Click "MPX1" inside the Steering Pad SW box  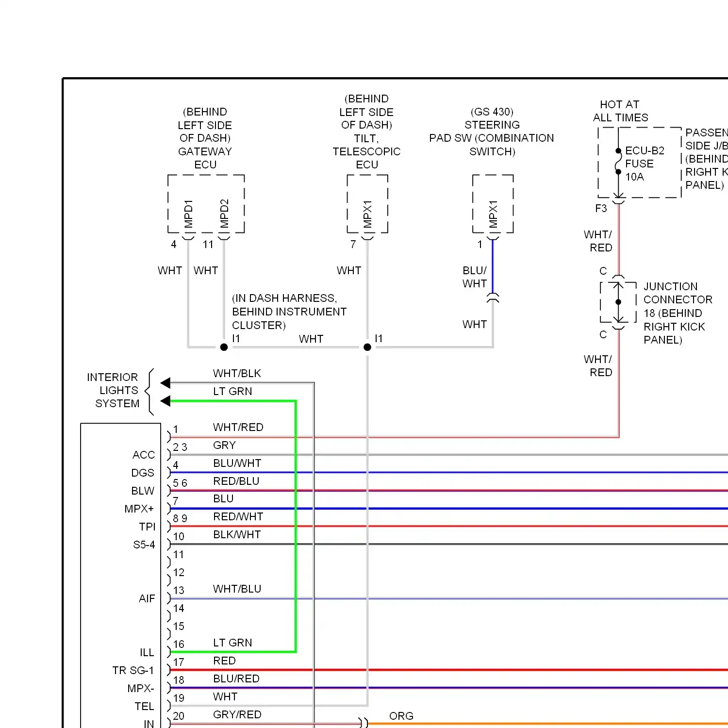pyautogui.click(x=493, y=214)
